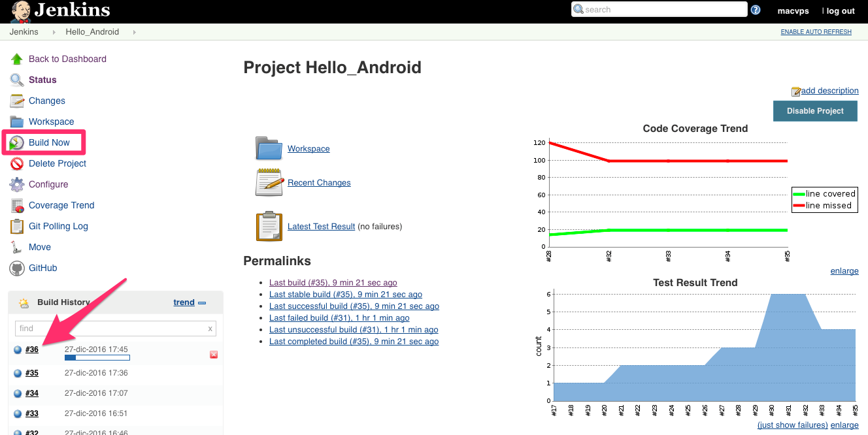Select the Build Now icon
868x435 pixels.
pos(16,142)
